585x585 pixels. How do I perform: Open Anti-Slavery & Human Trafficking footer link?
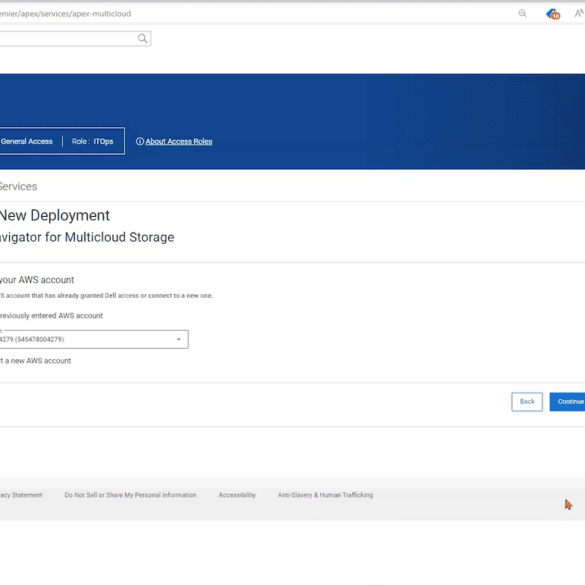pos(325,495)
